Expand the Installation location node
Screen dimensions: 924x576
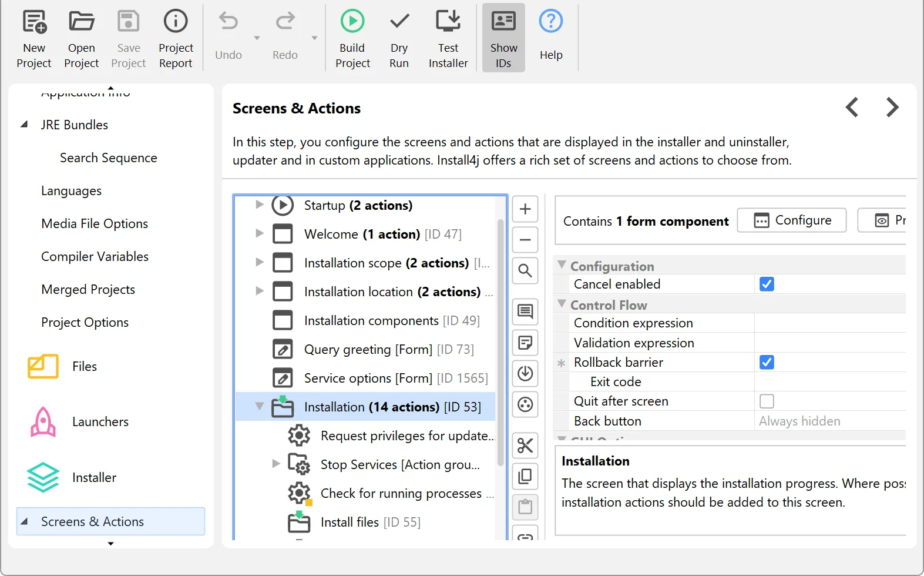coord(259,290)
